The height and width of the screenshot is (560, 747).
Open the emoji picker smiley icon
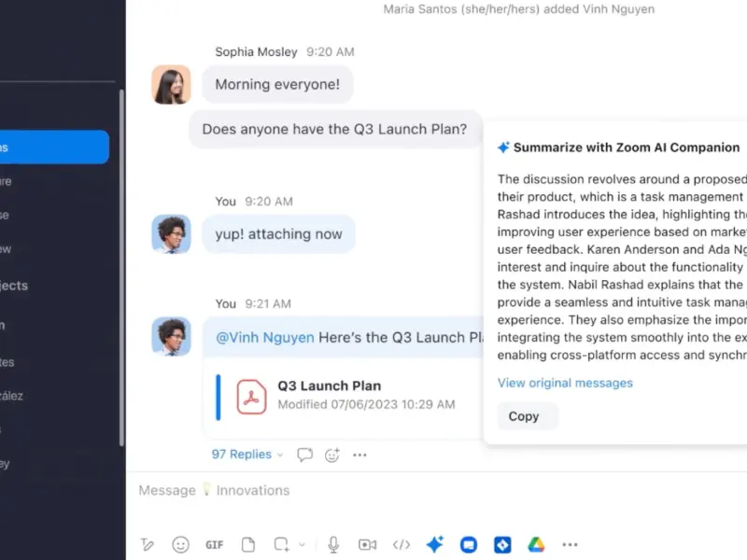click(180, 544)
